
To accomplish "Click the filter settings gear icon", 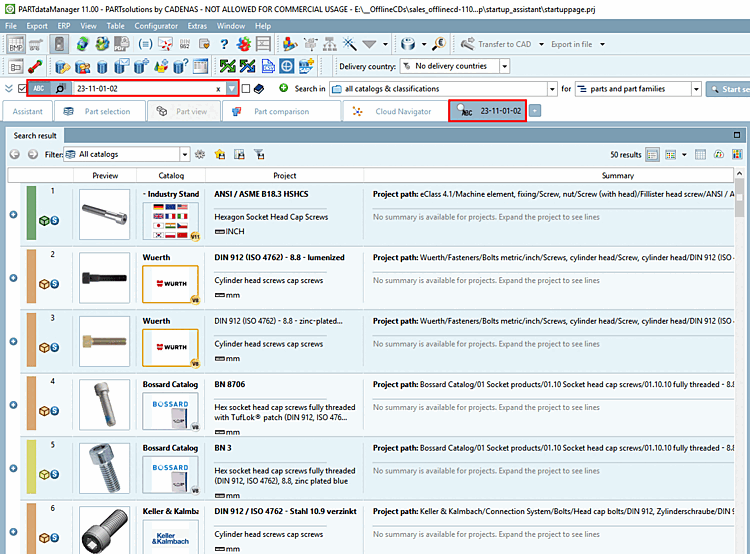I will tap(200, 155).
